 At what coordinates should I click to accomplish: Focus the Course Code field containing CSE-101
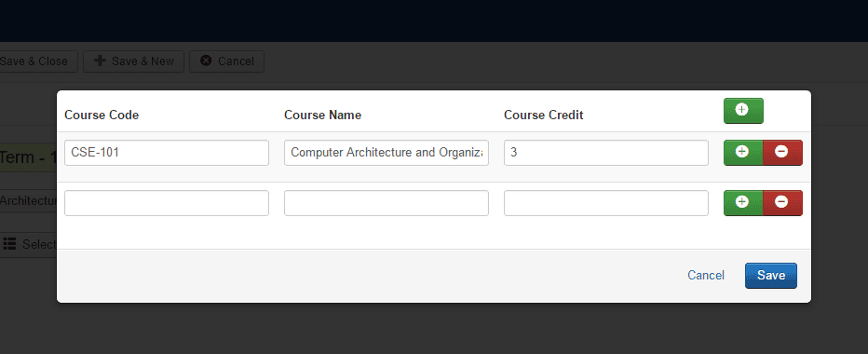167,153
